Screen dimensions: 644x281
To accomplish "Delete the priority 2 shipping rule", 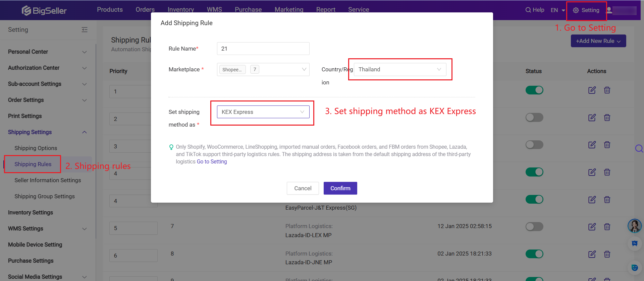I will click(607, 118).
